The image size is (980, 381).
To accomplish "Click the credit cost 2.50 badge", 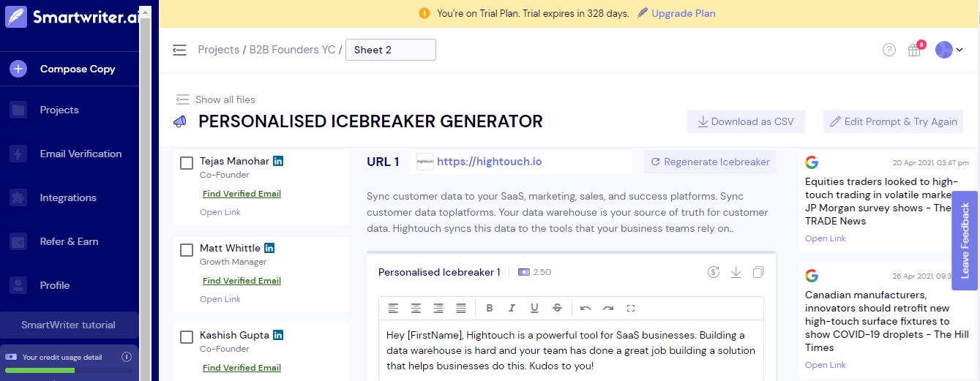I will pyautogui.click(x=535, y=272).
